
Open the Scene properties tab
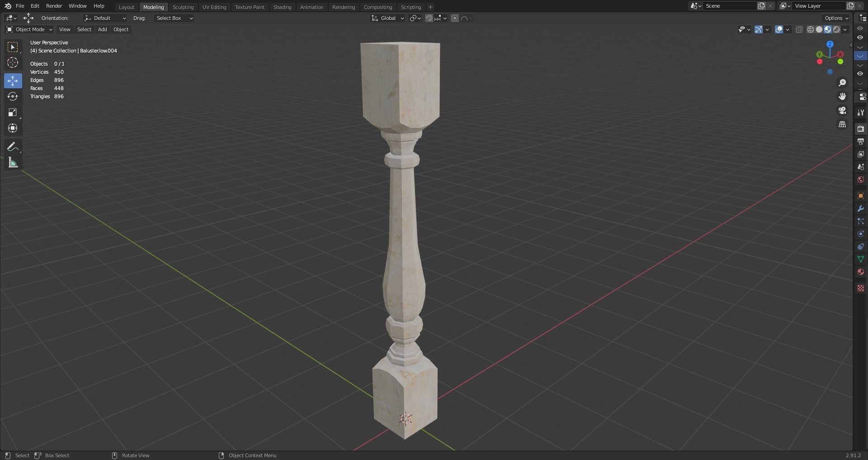click(861, 167)
